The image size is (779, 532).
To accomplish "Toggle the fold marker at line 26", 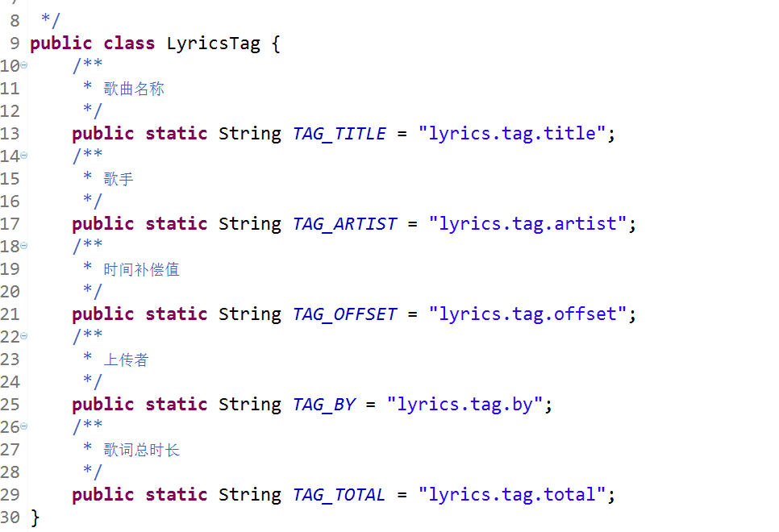I will coord(23,426).
